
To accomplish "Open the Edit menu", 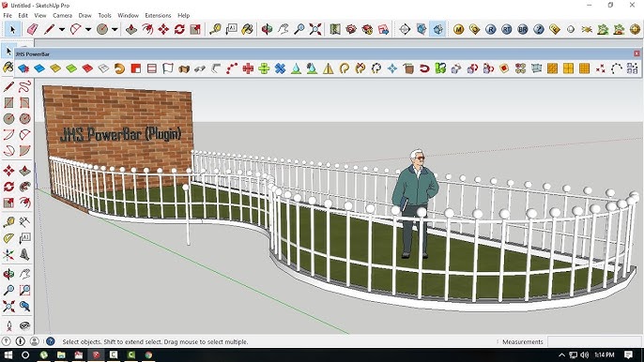I will point(23,15).
